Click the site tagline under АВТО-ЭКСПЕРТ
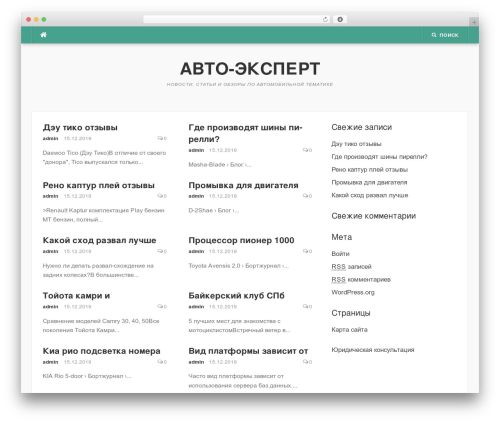Screen dimensions: 500x423 [250, 84]
